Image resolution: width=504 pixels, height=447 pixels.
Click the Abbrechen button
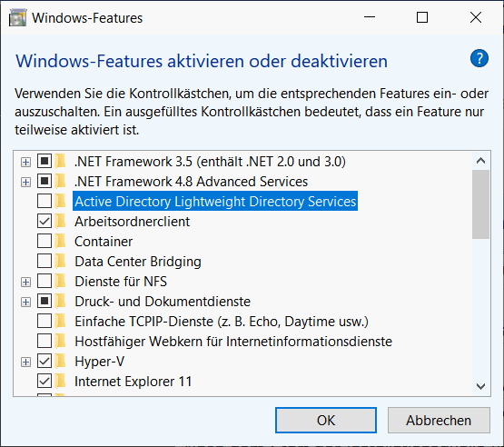[x=439, y=421]
